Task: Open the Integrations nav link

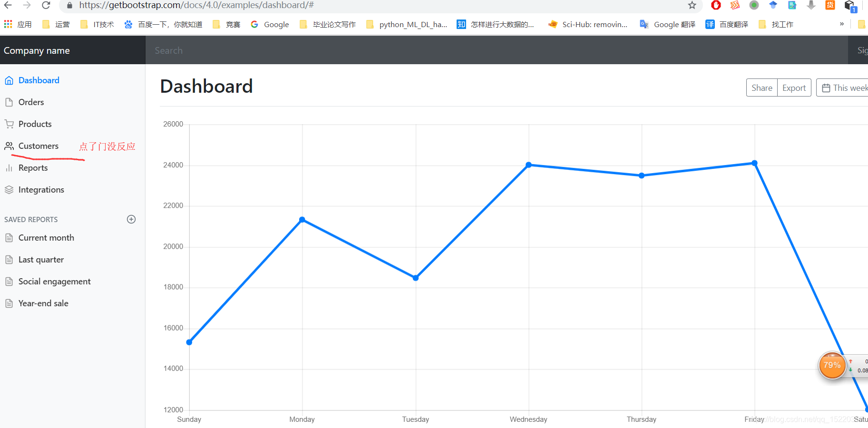Action: coord(41,190)
